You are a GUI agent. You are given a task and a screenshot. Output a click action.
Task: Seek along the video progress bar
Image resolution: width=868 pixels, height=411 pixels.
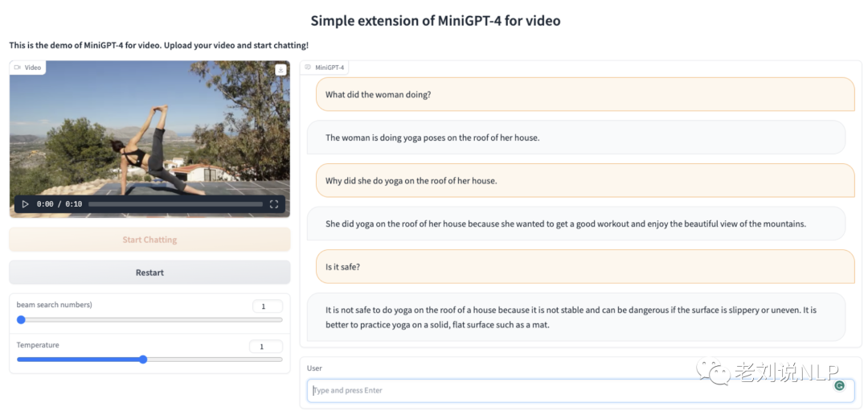pyautogui.click(x=175, y=204)
